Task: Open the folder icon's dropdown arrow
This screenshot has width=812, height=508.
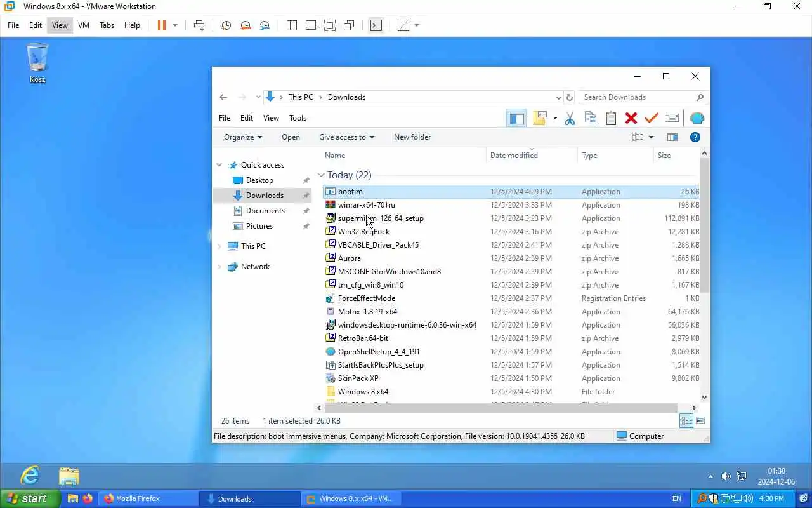Action: 555,118
